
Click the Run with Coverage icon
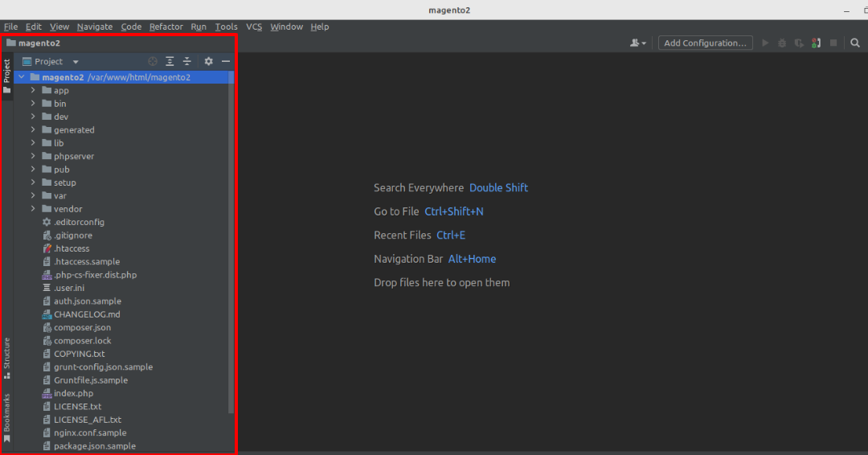tap(799, 43)
